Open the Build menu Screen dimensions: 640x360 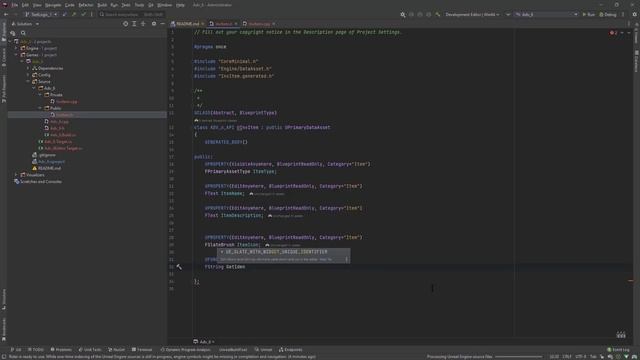click(102, 5)
